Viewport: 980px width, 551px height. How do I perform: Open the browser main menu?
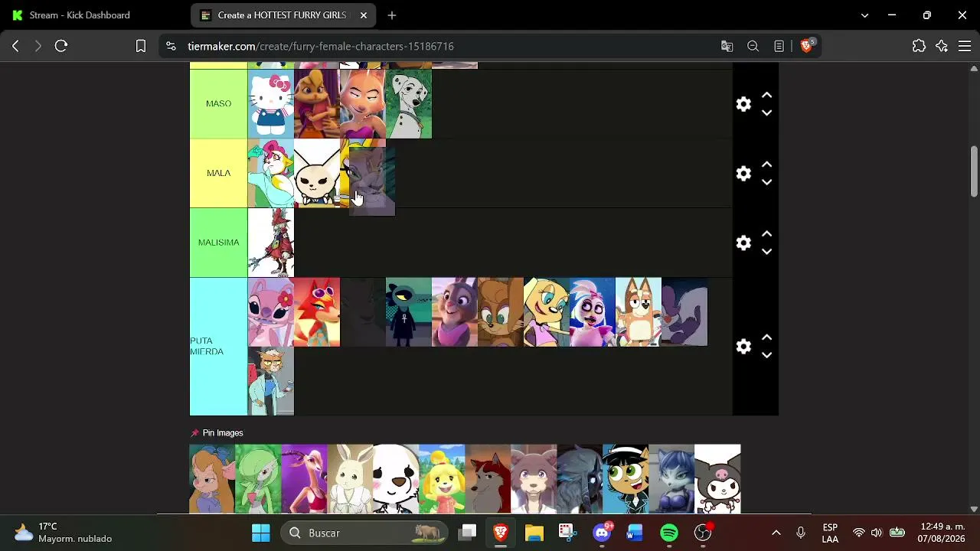(x=965, y=47)
